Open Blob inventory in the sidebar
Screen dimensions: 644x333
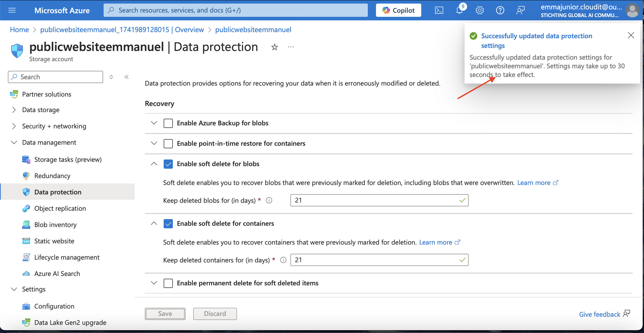55,225
